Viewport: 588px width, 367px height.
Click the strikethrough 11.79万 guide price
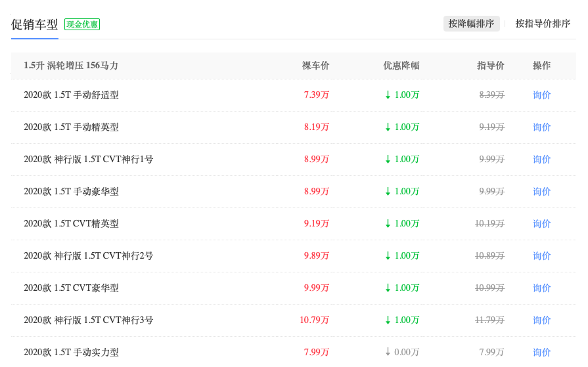coord(489,320)
